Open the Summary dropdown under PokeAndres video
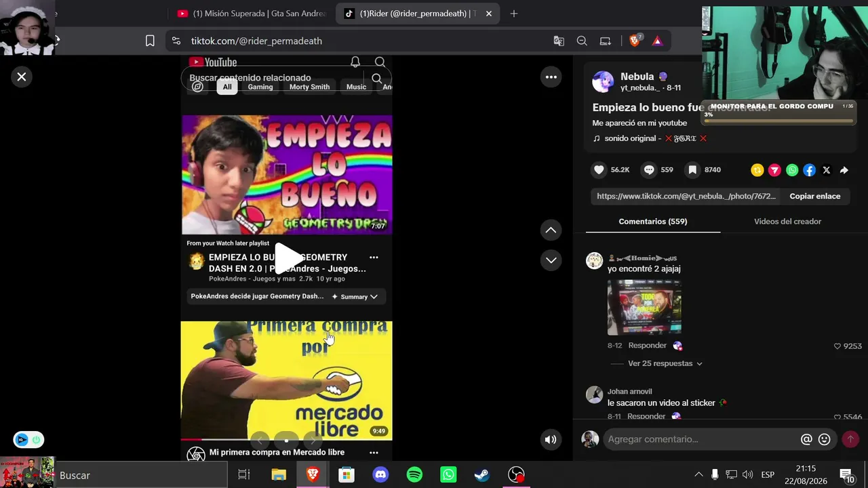The height and width of the screenshot is (488, 868). 355,297
